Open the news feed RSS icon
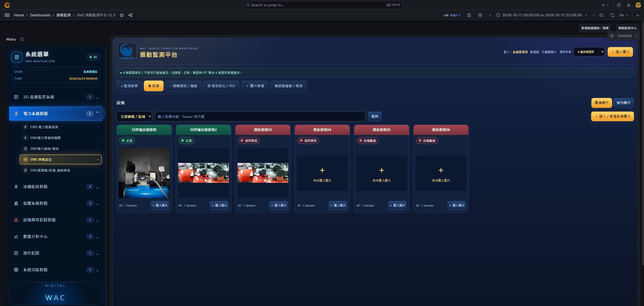This screenshot has width=644, height=306. (x=629, y=5)
